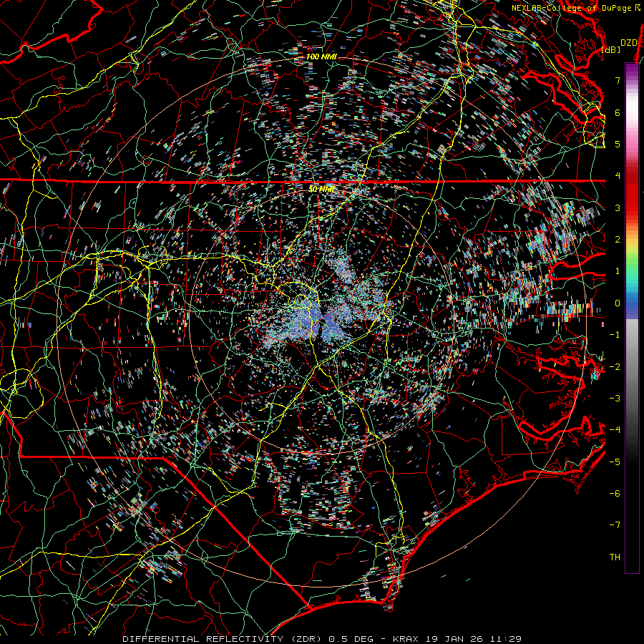Click the "7" value on the color scale
The image size is (644, 644).
tap(618, 80)
